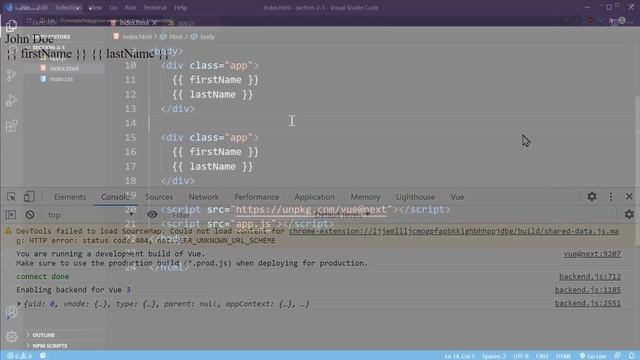Image resolution: width=640 pixels, height=360 pixels.
Task: Select the top JavaScript context dropdown
Action: click(x=91, y=215)
